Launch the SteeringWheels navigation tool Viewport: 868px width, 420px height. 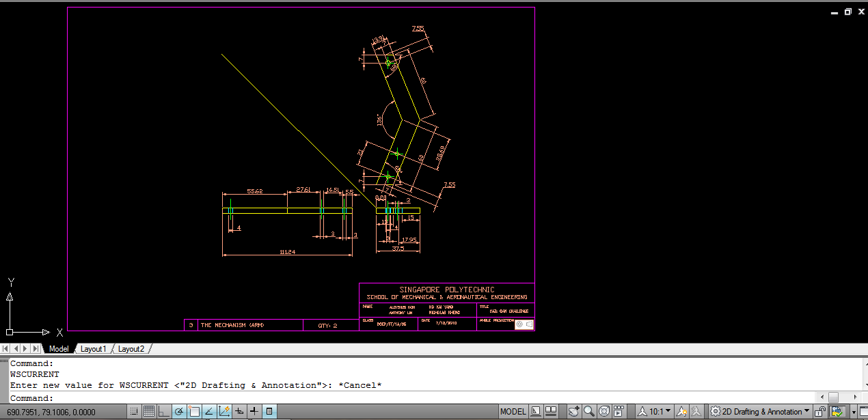603,411
